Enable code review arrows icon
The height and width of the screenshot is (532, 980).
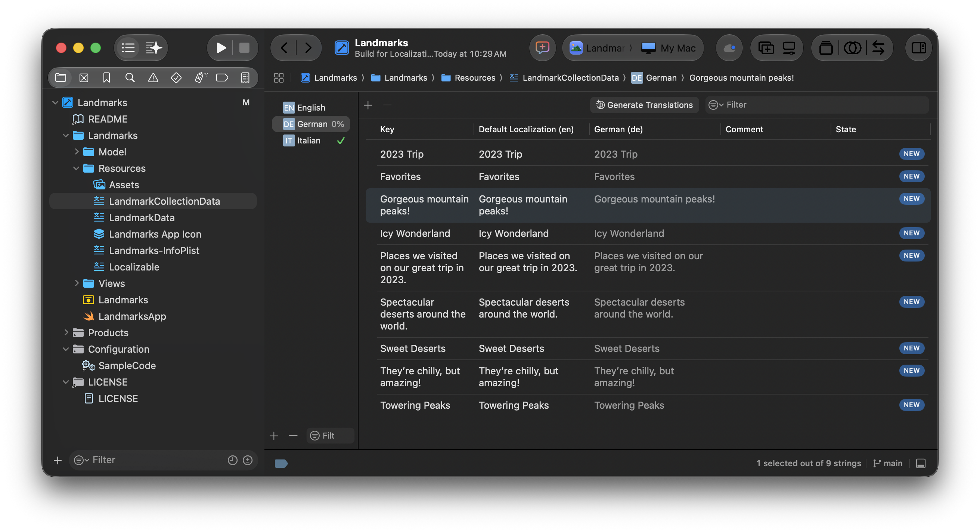click(878, 48)
